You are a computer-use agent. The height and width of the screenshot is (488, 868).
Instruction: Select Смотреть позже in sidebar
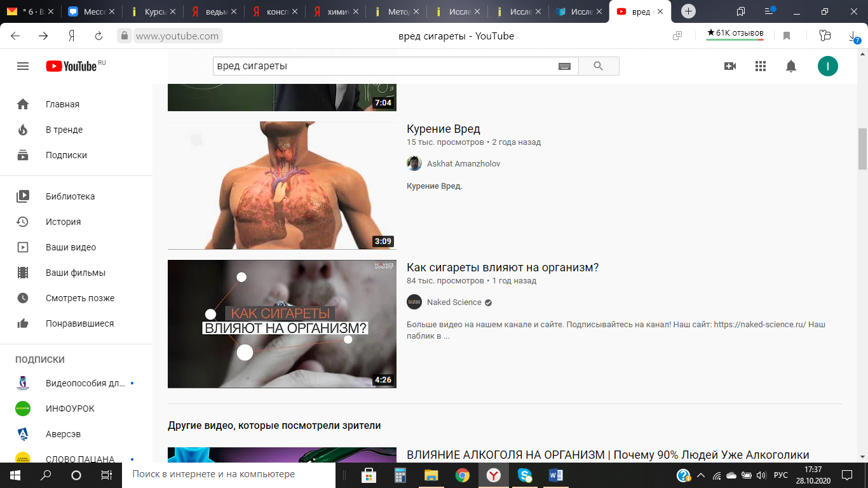79,298
